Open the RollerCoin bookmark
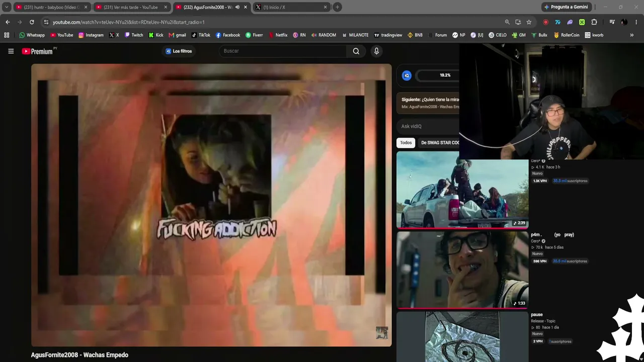 pyautogui.click(x=567, y=35)
